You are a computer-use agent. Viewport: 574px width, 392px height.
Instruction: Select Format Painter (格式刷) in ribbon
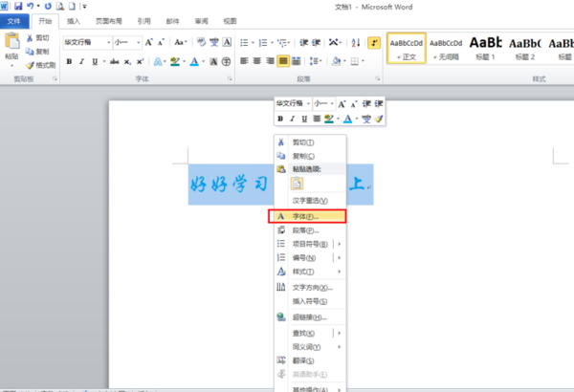pos(40,65)
